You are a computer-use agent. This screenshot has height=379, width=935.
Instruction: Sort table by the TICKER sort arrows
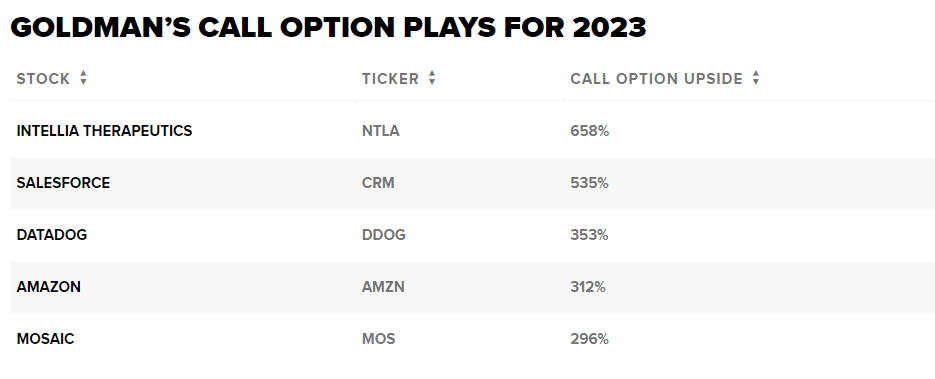point(432,78)
